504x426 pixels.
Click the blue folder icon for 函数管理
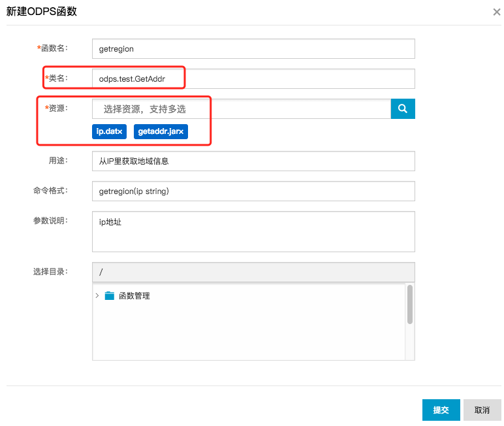pyautogui.click(x=109, y=296)
